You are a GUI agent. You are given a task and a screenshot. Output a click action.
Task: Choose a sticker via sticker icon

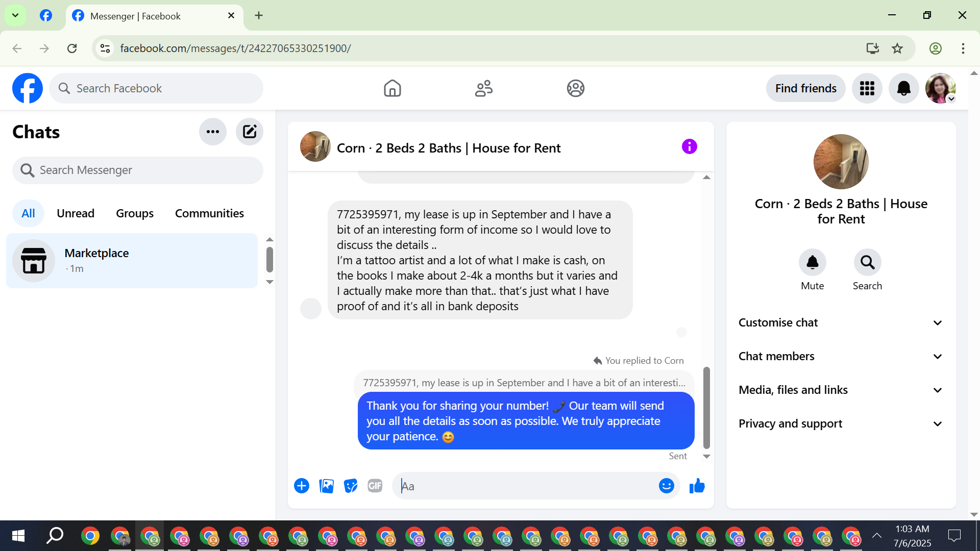(351, 486)
